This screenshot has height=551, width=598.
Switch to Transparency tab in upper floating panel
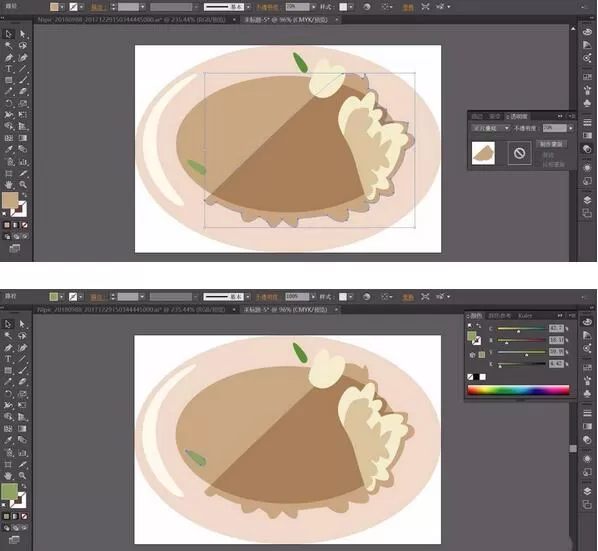pos(517,116)
